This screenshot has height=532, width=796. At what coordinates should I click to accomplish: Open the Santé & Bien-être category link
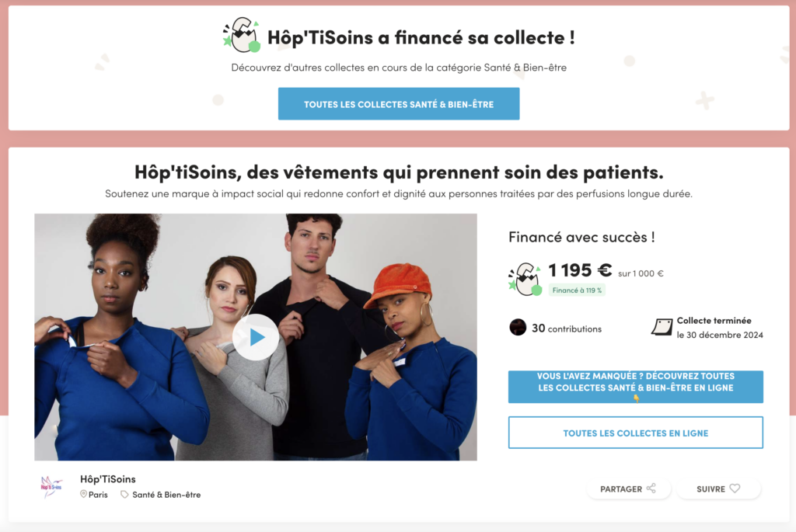coord(166,495)
